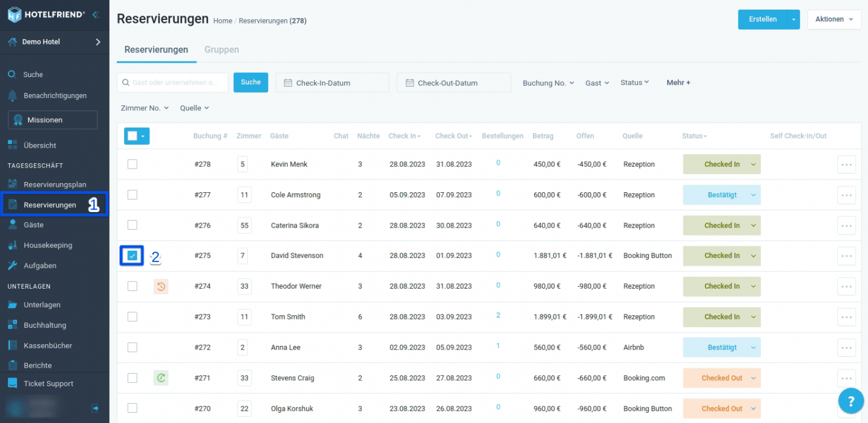Switch to the Gruppen tab
Viewport: 868px width, 423px height.
pos(222,49)
